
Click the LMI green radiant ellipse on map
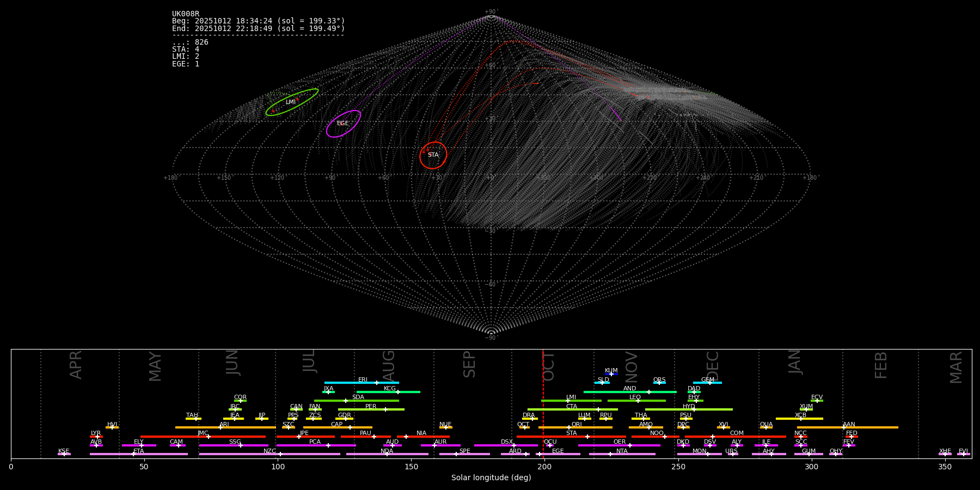click(292, 102)
